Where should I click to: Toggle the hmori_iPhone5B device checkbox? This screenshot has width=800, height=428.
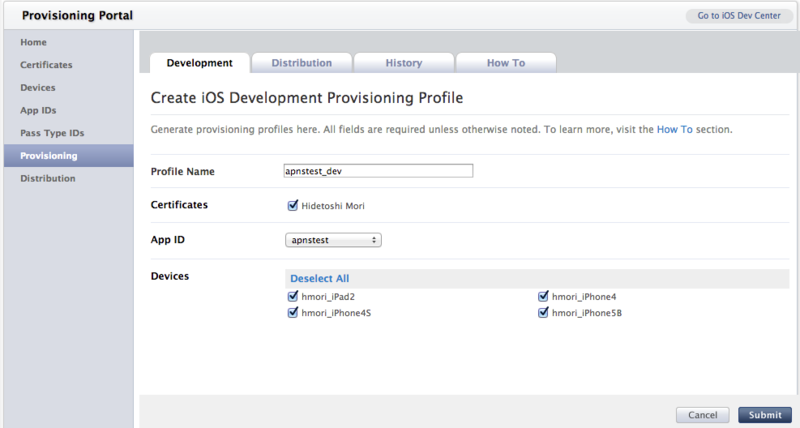click(544, 313)
